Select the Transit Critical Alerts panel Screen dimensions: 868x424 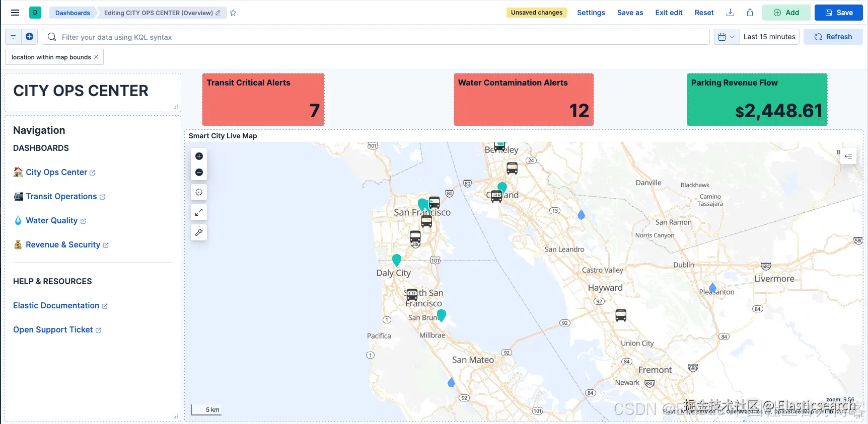click(x=263, y=100)
